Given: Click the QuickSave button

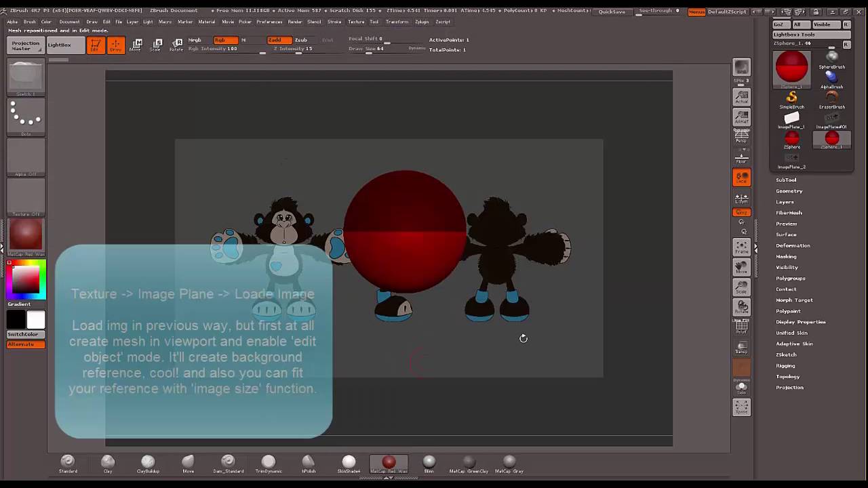Looking at the screenshot, I should tap(612, 12).
